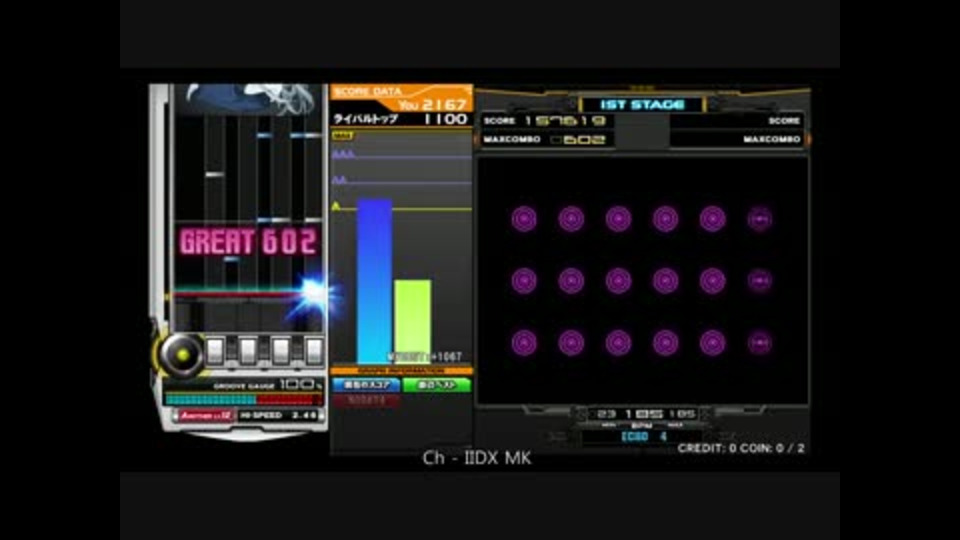Image resolution: width=960 pixels, height=540 pixels.
Task: Click the second purple circle in top row
Action: pos(571,219)
